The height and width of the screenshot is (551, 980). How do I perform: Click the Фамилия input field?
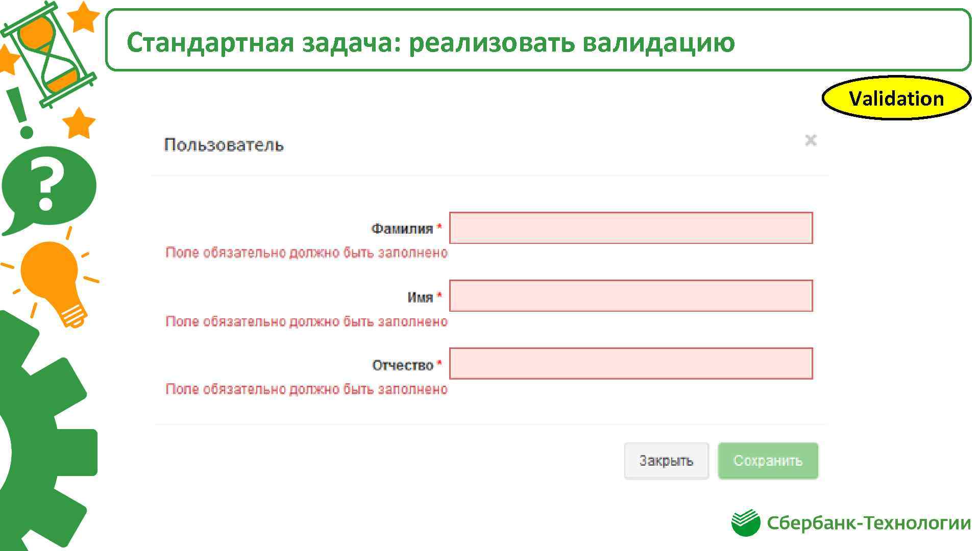point(631,228)
